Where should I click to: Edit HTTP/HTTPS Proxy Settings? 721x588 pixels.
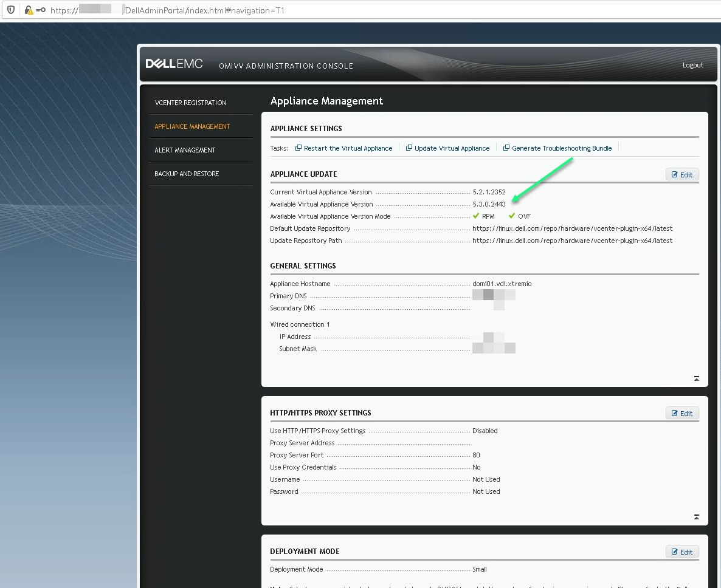(x=682, y=414)
